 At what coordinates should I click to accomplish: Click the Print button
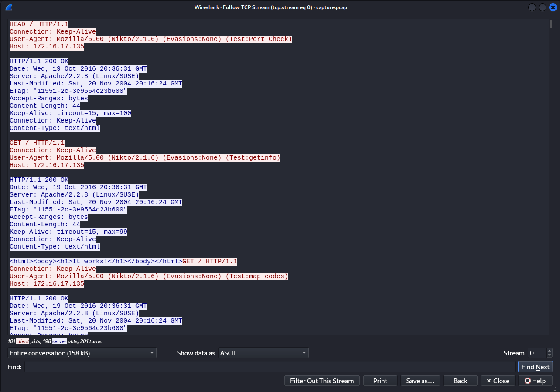click(380, 381)
